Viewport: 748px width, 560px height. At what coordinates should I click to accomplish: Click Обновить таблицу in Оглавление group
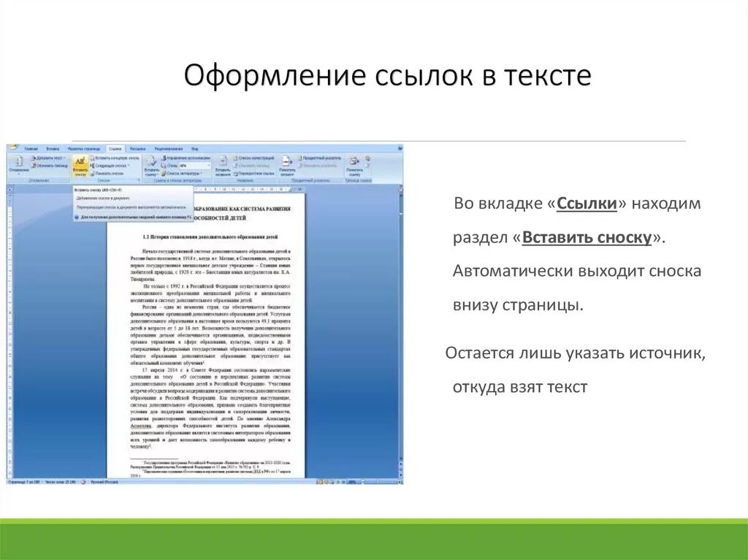(50, 166)
